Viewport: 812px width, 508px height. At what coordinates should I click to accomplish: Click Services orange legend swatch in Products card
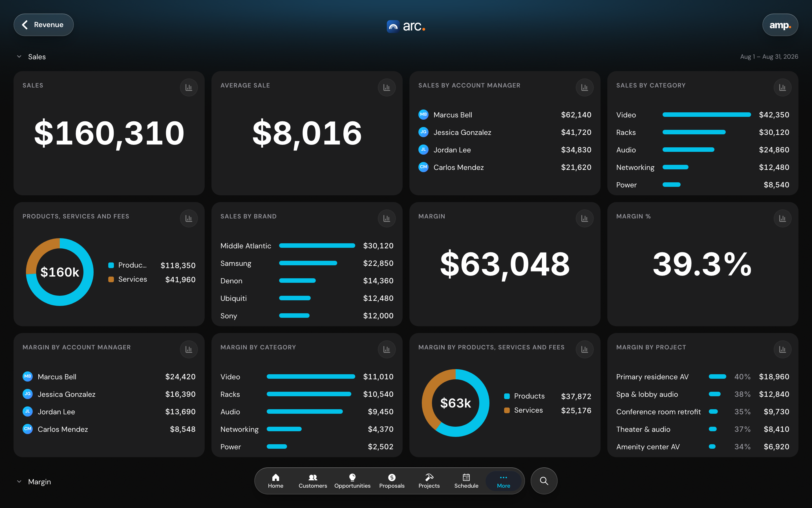tap(111, 279)
